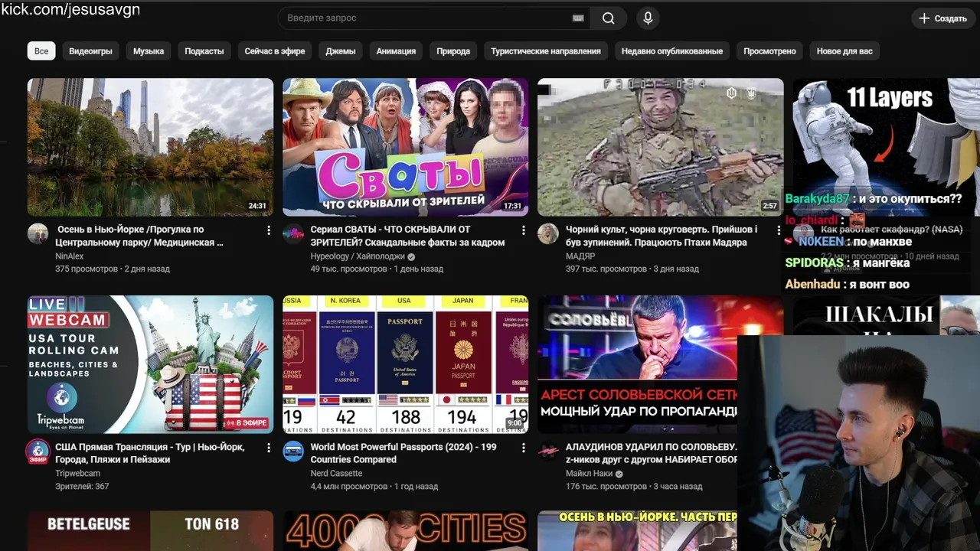Viewport: 980px width, 551px height.
Task: Open three-dot menu for Чорний культ video
Action: click(778, 230)
